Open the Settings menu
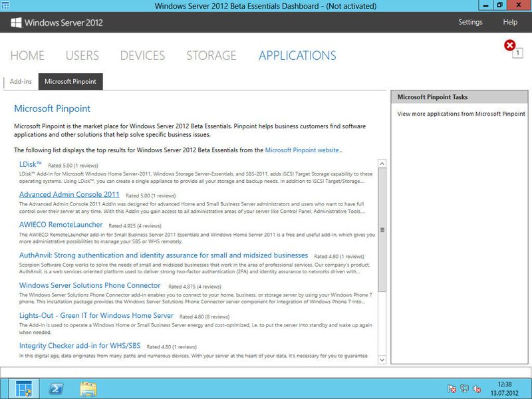The image size is (532, 399). [470, 22]
